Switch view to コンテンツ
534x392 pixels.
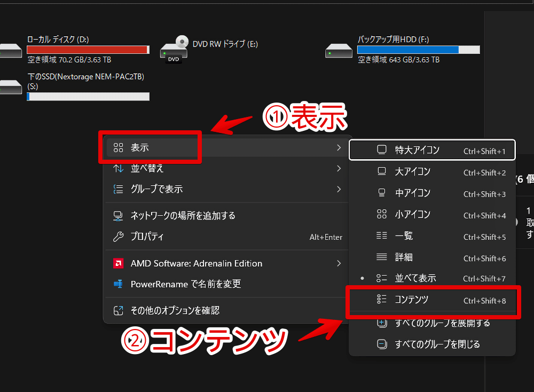[411, 300]
